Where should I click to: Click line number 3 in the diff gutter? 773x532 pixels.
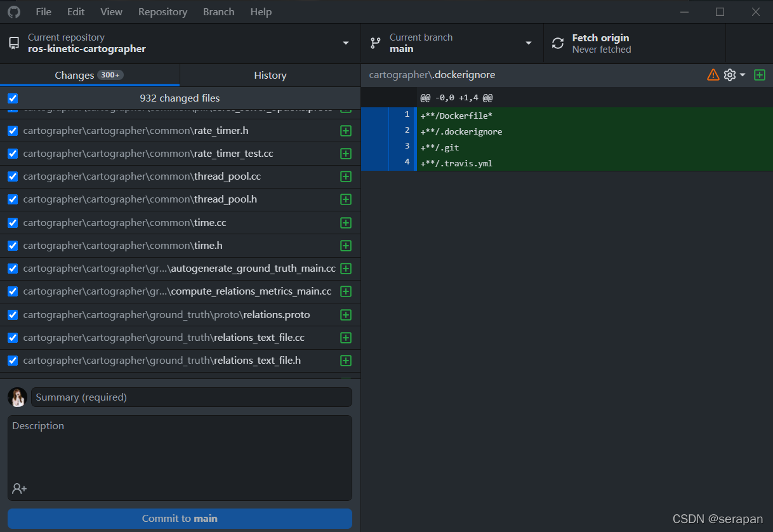pyautogui.click(x=407, y=147)
